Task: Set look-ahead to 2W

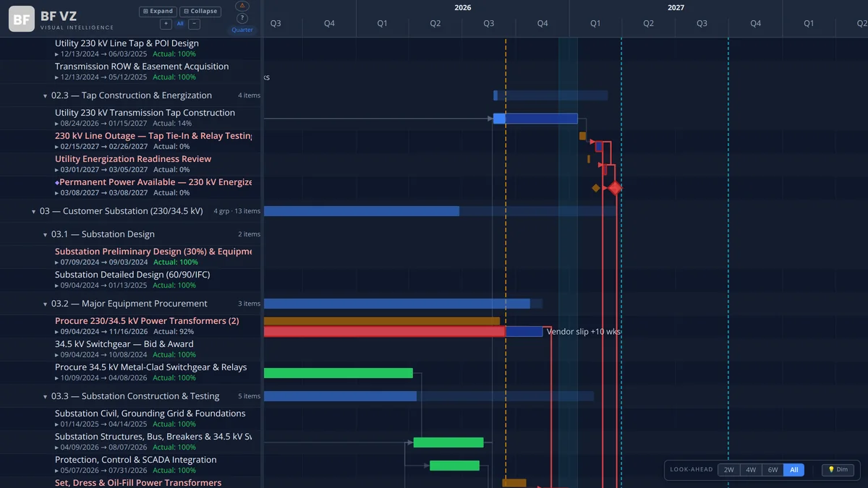Action: 729,470
